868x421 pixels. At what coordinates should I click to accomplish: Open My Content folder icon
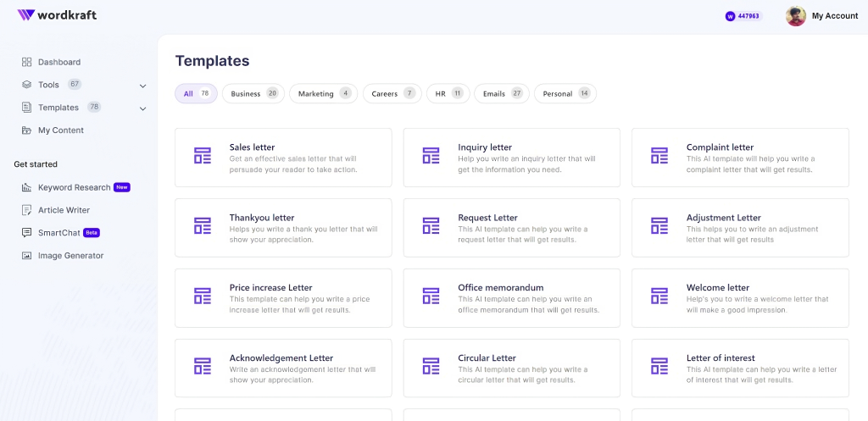click(x=26, y=130)
